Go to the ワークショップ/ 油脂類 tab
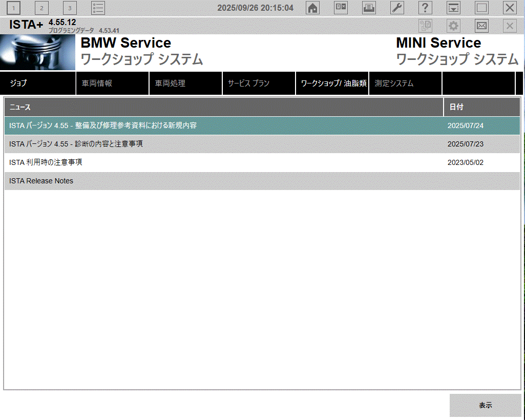The width and height of the screenshot is (525, 420). pyautogui.click(x=332, y=83)
